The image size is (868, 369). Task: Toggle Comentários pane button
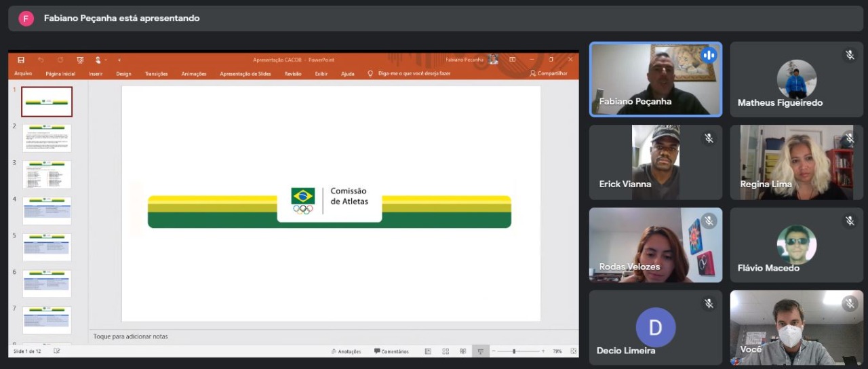pos(392,351)
